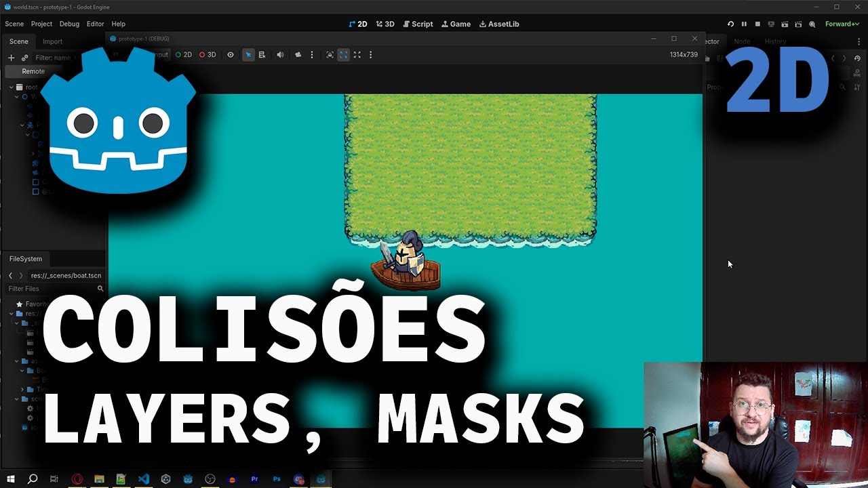Open camera options three-dot menu

(312, 55)
